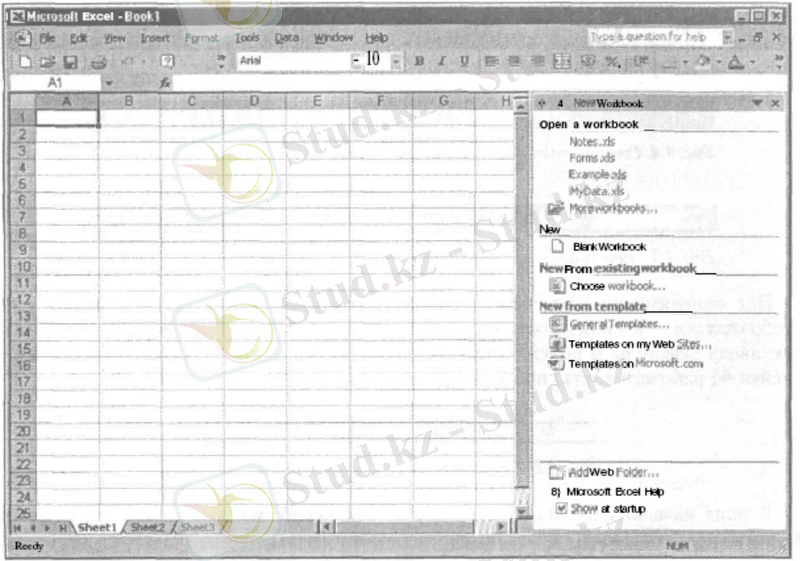Open the Font Color dropdown arrow
The height and width of the screenshot is (561, 800).
coord(753,62)
